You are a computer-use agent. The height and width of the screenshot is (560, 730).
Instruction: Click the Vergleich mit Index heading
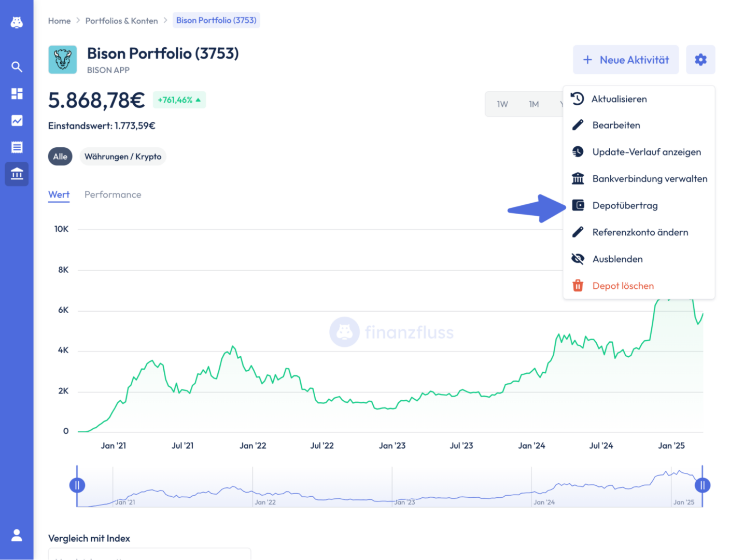pyautogui.click(x=89, y=538)
